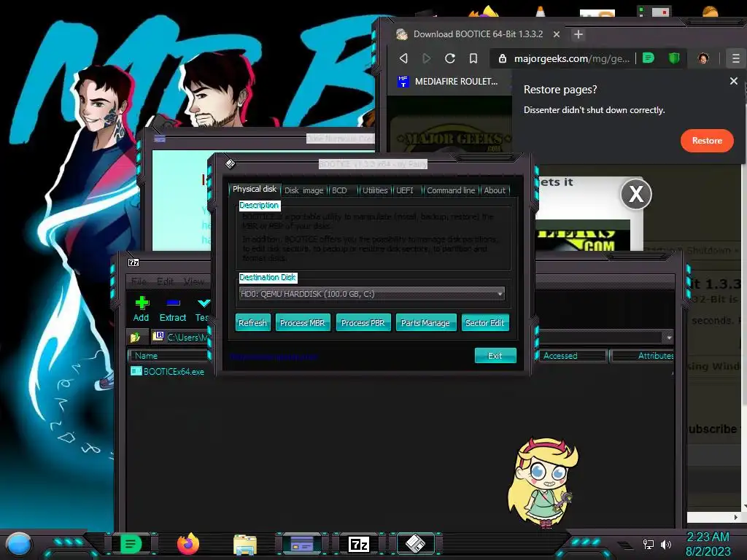The height and width of the screenshot is (560, 747).
Task: Click the browser forward arrow
Action: coord(426,58)
